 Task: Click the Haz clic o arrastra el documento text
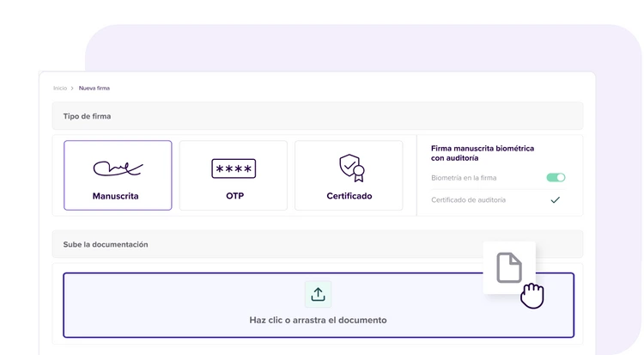point(318,320)
